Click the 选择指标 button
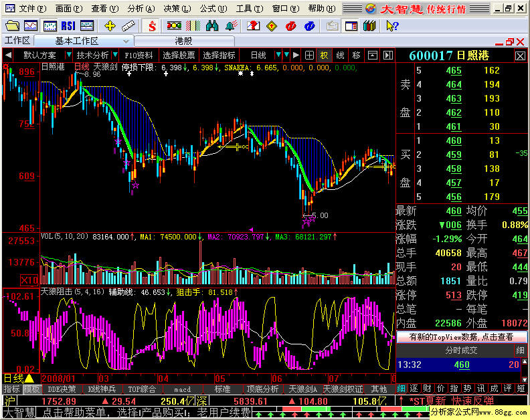The height and width of the screenshot is (420, 530). 219,55
